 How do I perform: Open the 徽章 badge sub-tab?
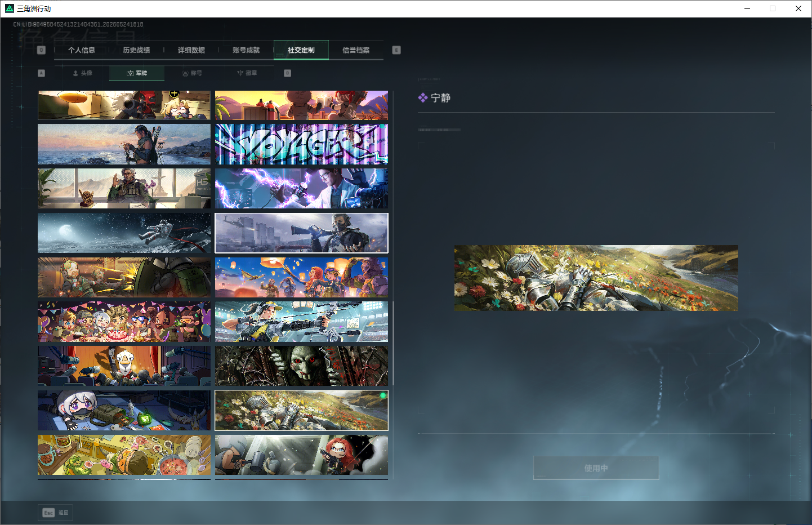point(247,73)
